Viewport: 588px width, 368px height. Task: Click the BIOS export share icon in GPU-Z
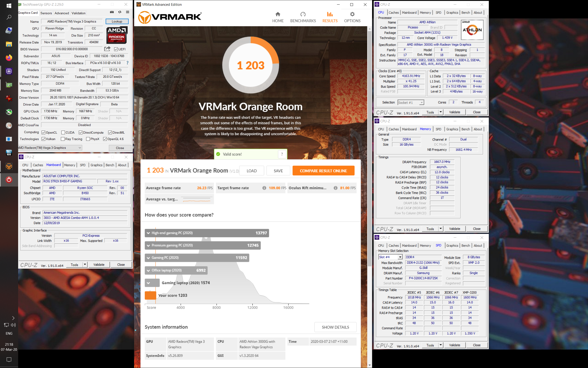pyautogui.click(x=107, y=49)
